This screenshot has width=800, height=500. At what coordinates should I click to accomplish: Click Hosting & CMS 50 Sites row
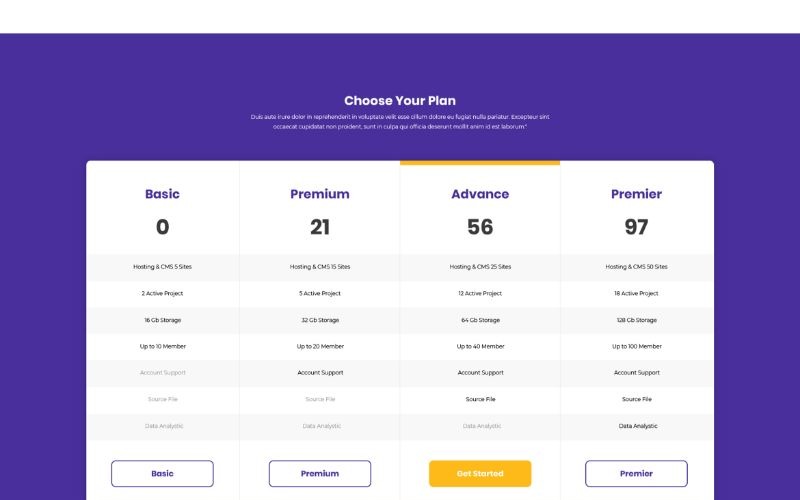click(636, 267)
